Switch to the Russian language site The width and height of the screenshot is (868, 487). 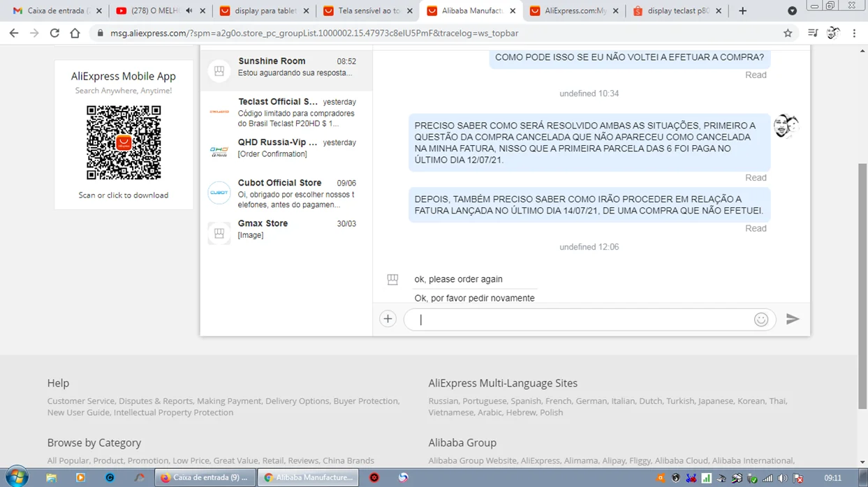(x=443, y=401)
